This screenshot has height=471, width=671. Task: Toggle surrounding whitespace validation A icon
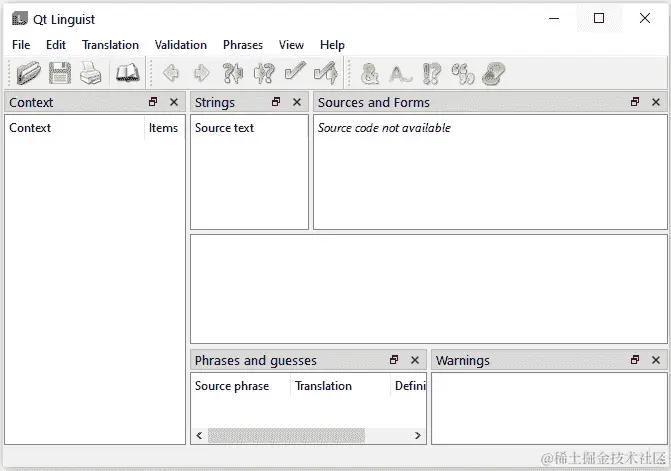[401, 74]
